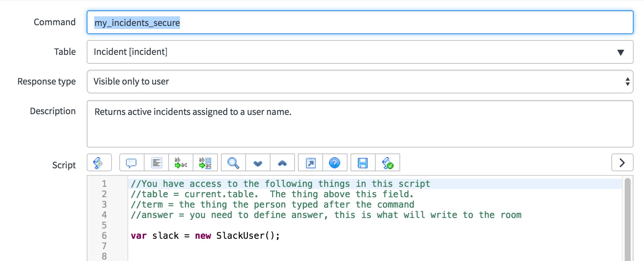Click the Replace icon

181,163
